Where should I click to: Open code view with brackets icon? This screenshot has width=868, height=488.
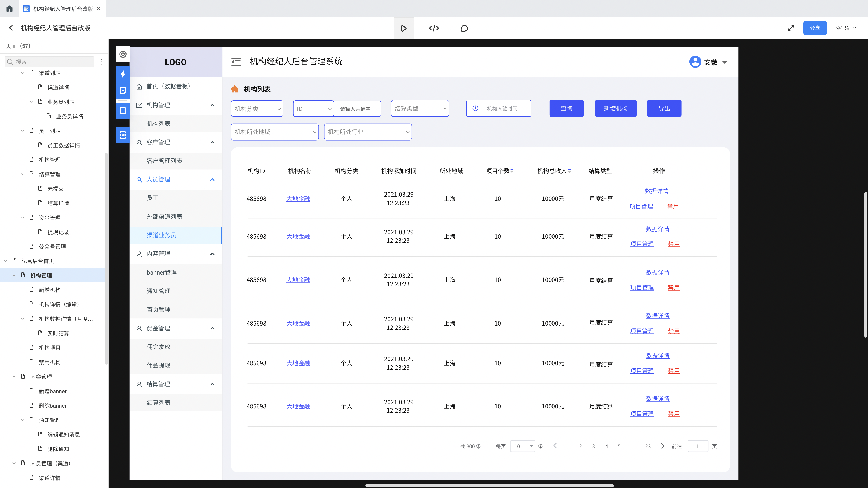(x=434, y=28)
